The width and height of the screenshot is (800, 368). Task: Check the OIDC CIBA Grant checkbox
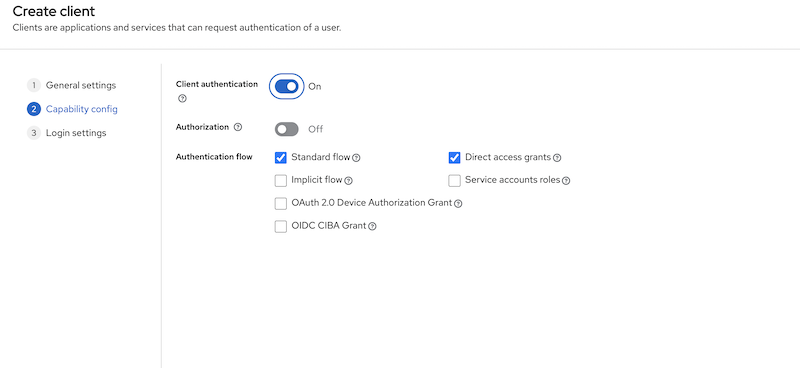pos(281,226)
